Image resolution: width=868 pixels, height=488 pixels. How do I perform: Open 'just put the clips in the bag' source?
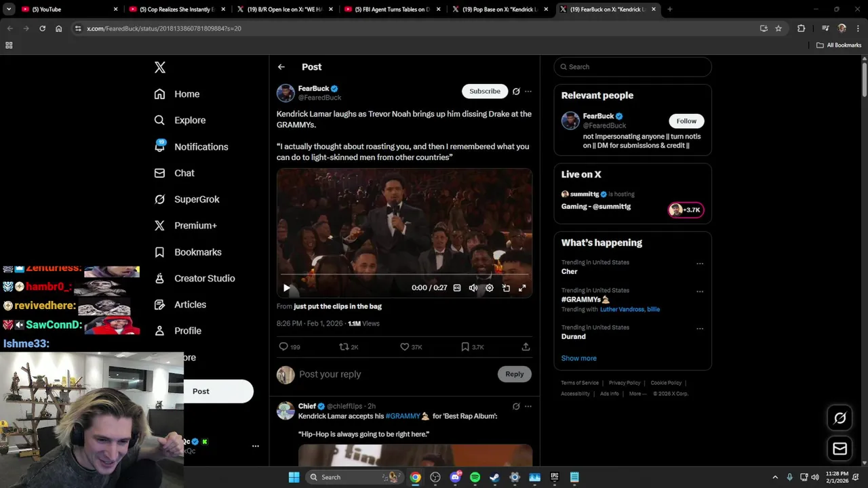click(x=338, y=306)
